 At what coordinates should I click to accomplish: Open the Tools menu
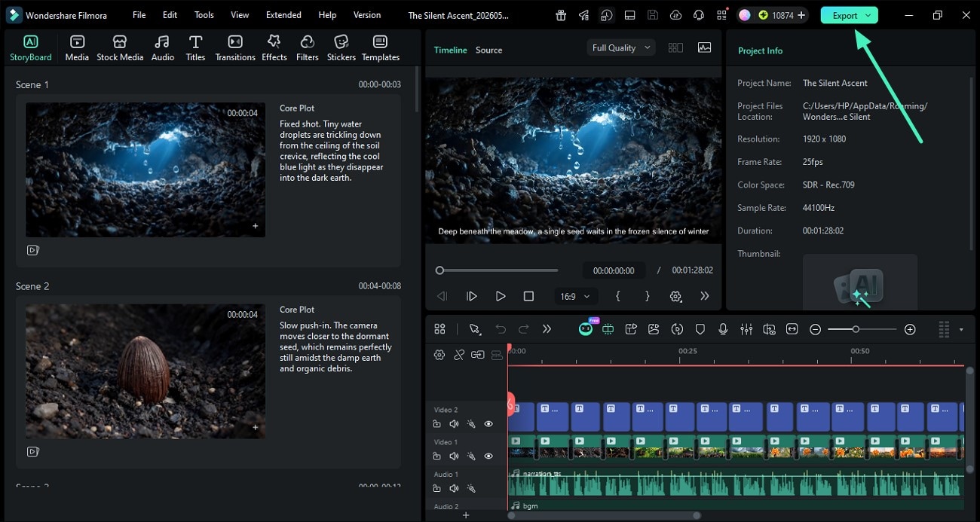(x=204, y=15)
